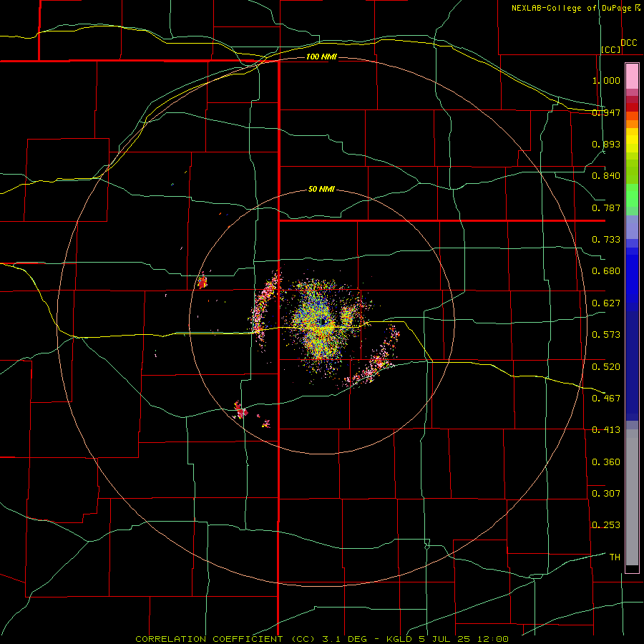Select the 0.627 legend value
Viewport: 644px width, 644px height.
coord(606,303)
